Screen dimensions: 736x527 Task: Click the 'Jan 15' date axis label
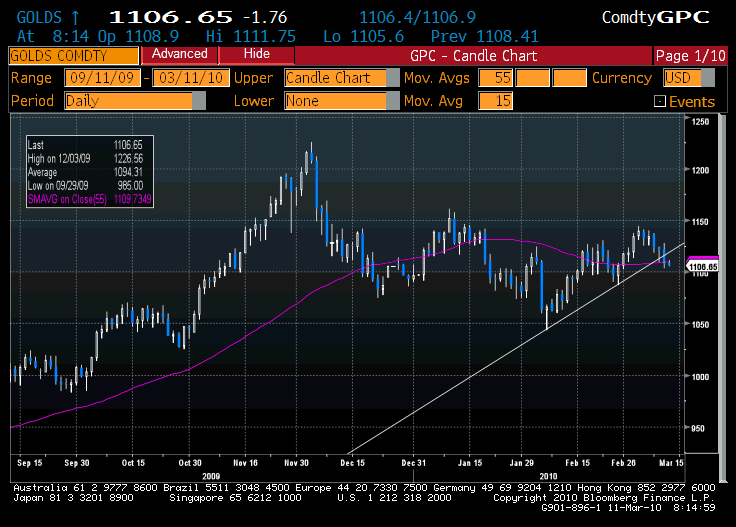coord(470,463)
